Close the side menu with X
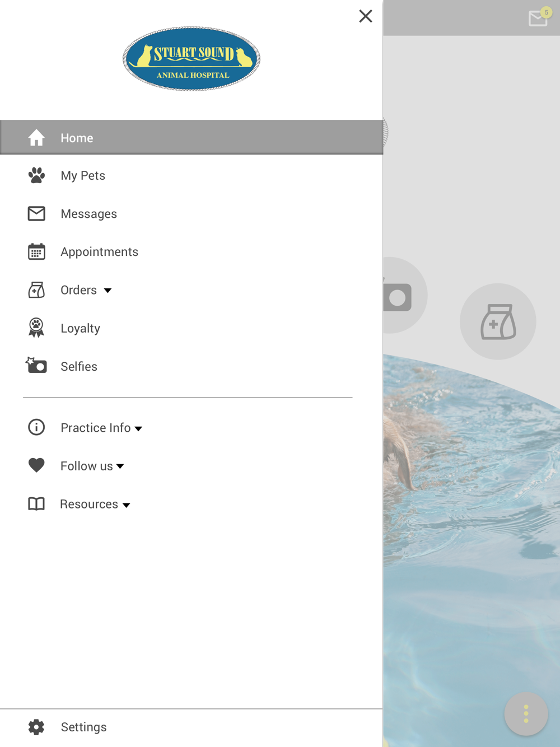Viewport: 560px width, 747px height. 366,16
